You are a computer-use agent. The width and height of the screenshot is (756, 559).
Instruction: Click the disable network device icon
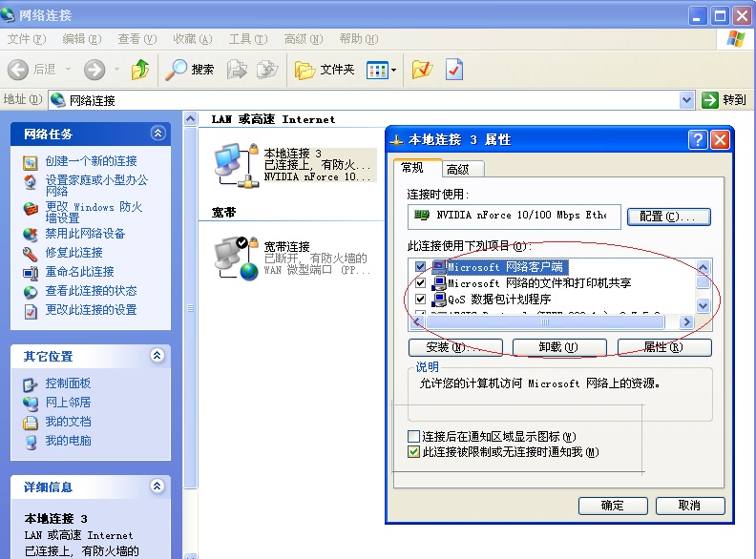click(x=31, y=235)
